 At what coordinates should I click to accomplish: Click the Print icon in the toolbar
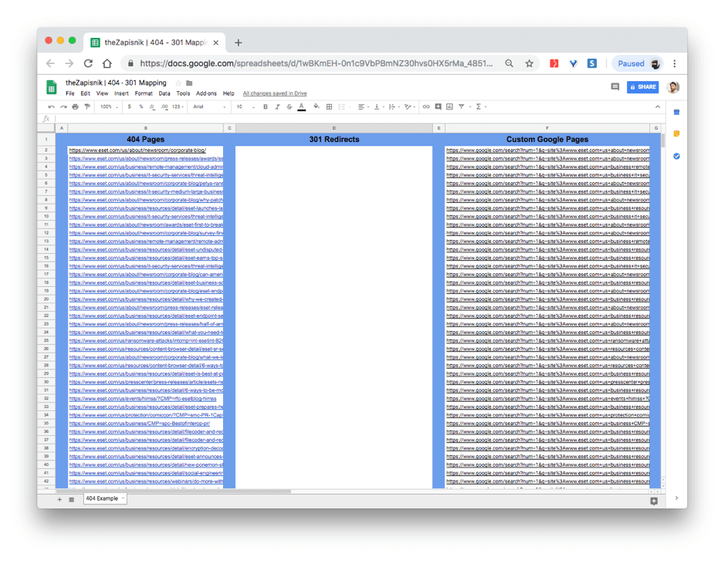click(75, 106)
